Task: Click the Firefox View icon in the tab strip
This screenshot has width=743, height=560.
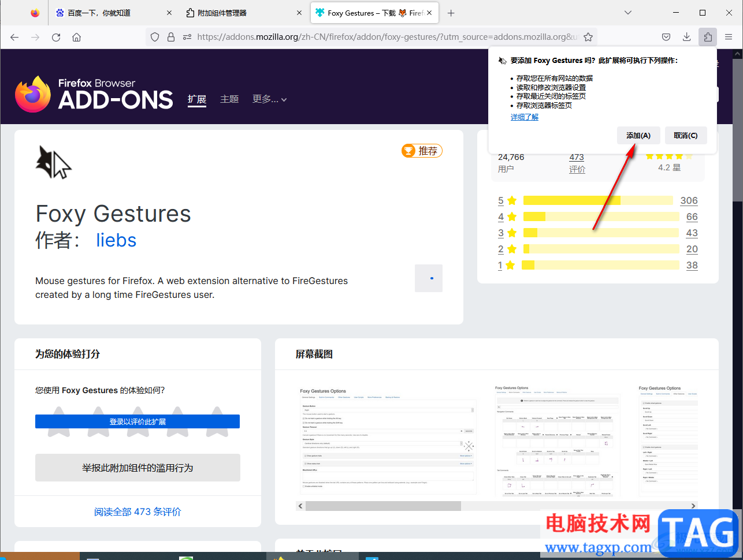Action: tap(35, 13)
